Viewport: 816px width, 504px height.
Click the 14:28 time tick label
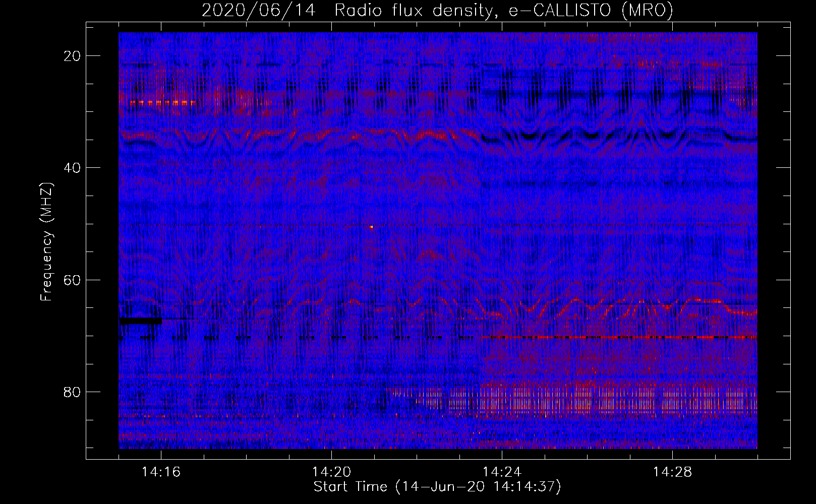(672, 472)
